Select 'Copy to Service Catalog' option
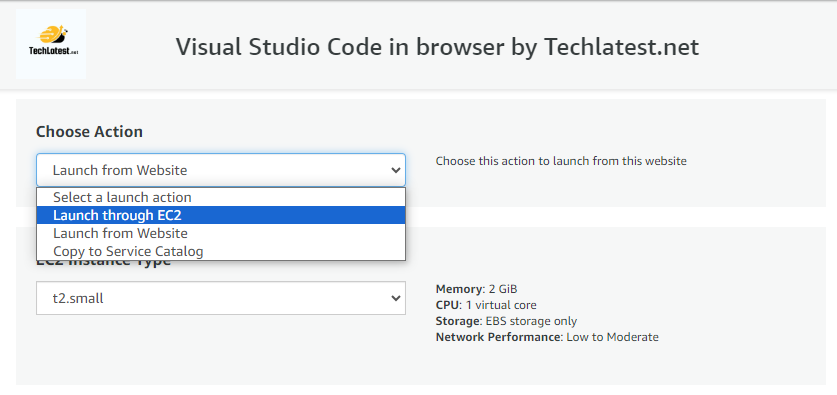 tap(221, 251)
